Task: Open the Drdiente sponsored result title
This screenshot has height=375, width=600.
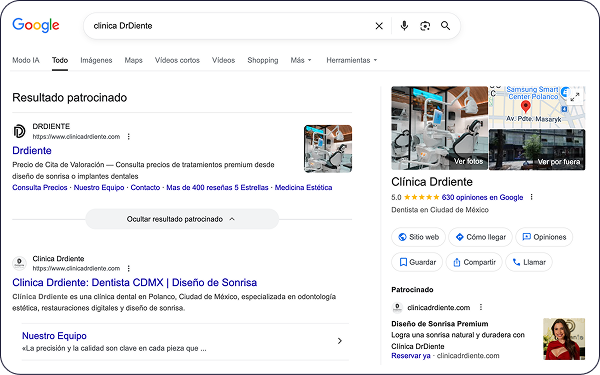Action: pyautogui.click(x=32, y=150)
